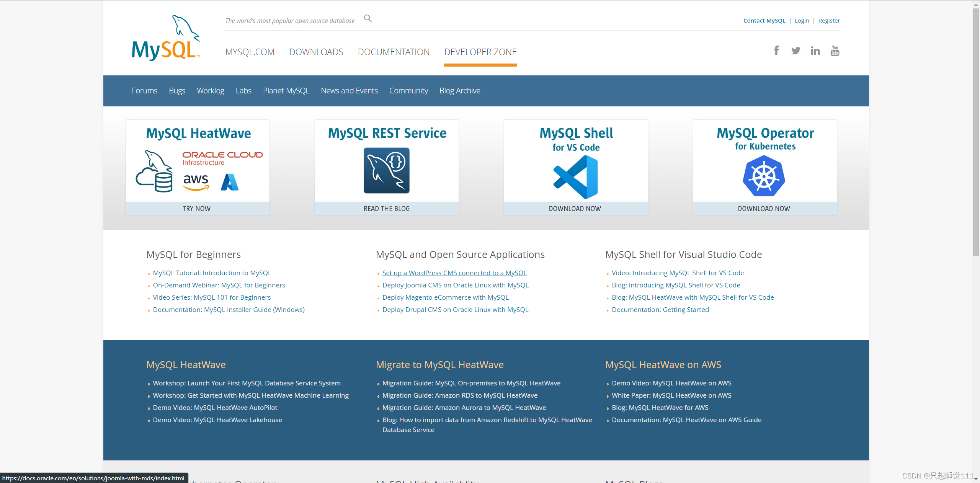Open Migration Guide: On-premises to HeatWave
The height and width of the screenshot is (483, 980).
point(472,383)
